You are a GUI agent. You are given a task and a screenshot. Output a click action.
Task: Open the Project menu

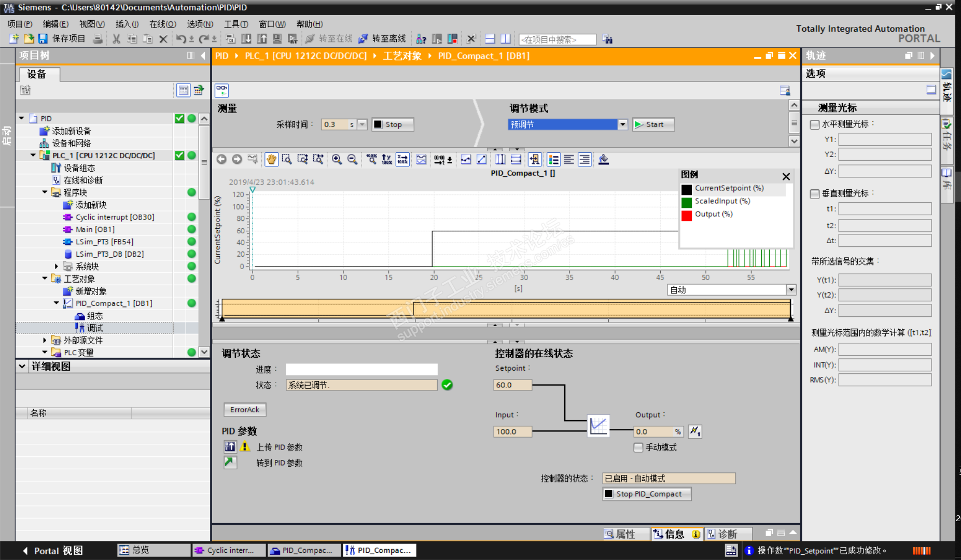click(x=20, y=24)
